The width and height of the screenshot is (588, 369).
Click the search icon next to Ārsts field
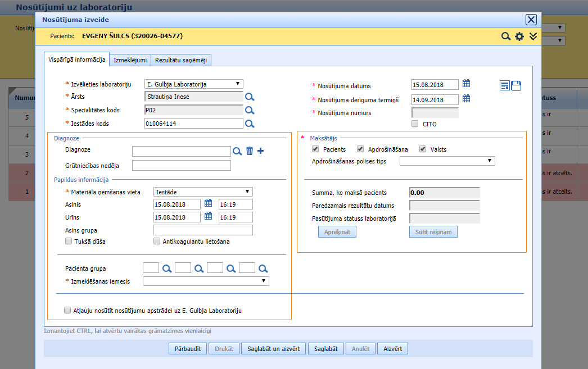pos(250,97)
